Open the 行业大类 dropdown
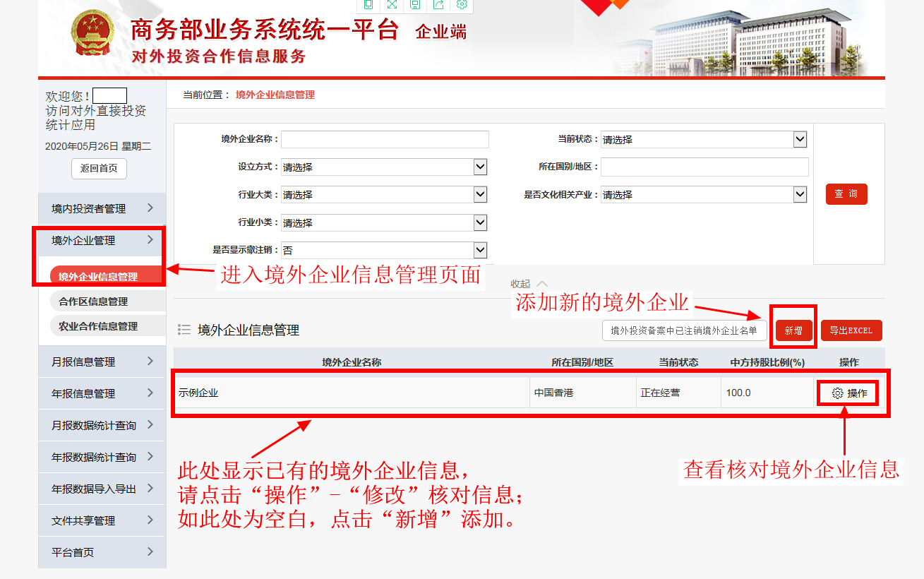The width and height of the screenshot is (924, 579). (384, 195)
